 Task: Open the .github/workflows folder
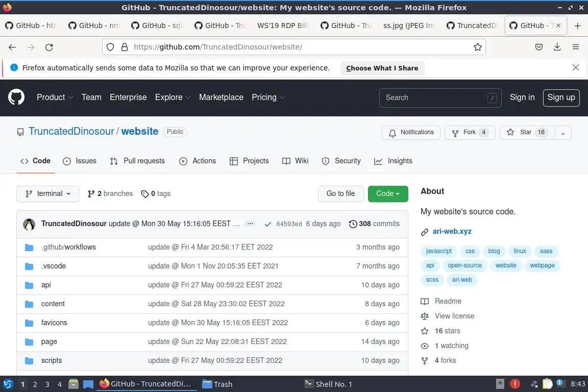(x=68, y=247)
